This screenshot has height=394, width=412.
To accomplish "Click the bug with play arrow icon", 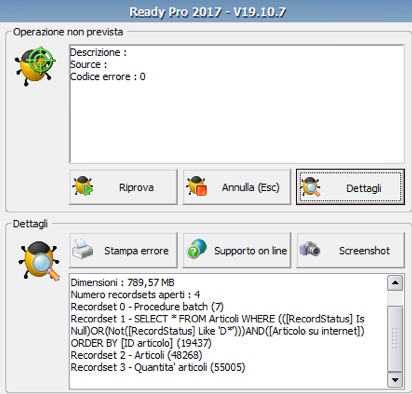I will (x=83, y=186).
